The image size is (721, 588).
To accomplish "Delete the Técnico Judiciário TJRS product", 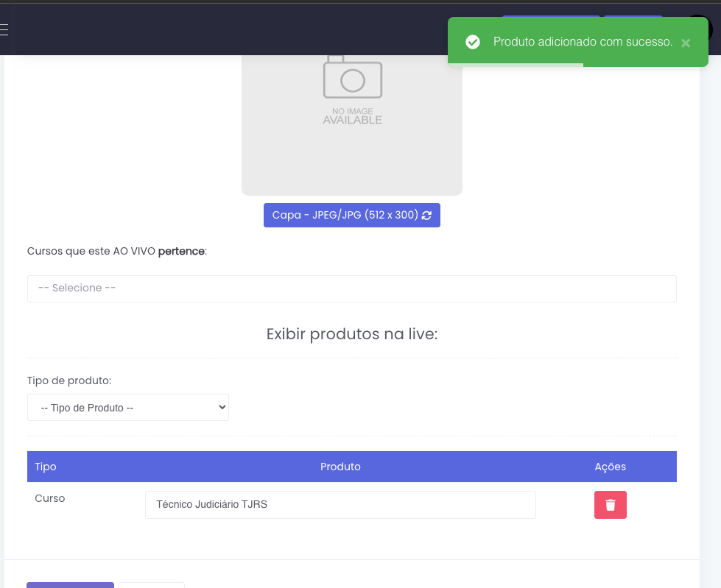I will pyautogui.click(x=610, y=505).
